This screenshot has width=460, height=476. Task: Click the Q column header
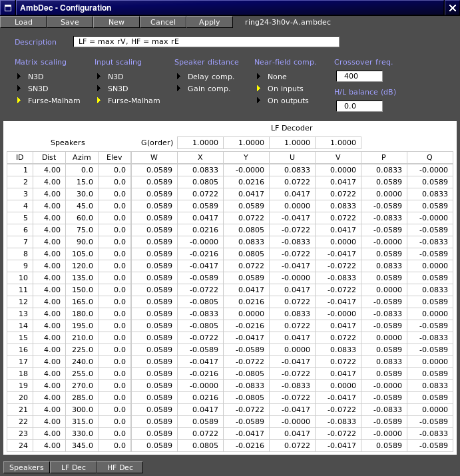[x=429, y=157]
